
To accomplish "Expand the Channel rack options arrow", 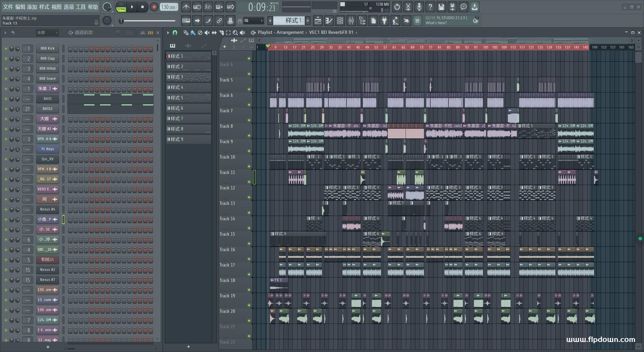I will click(5, 33).
